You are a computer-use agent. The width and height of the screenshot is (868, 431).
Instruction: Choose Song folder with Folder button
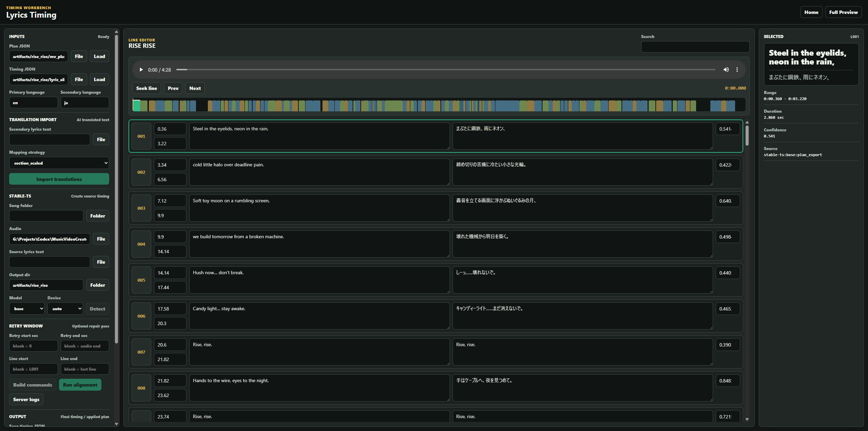pos(98,216)
